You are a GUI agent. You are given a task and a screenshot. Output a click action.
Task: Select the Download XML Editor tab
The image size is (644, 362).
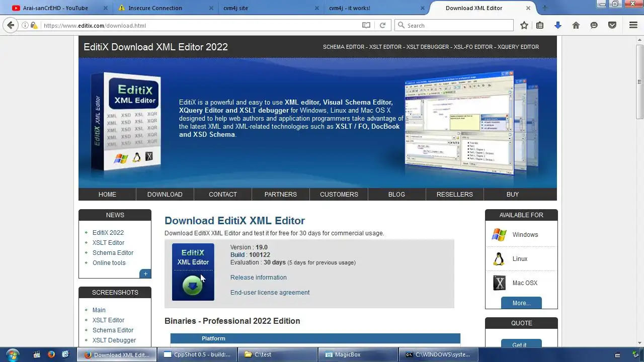pos(480,8)
